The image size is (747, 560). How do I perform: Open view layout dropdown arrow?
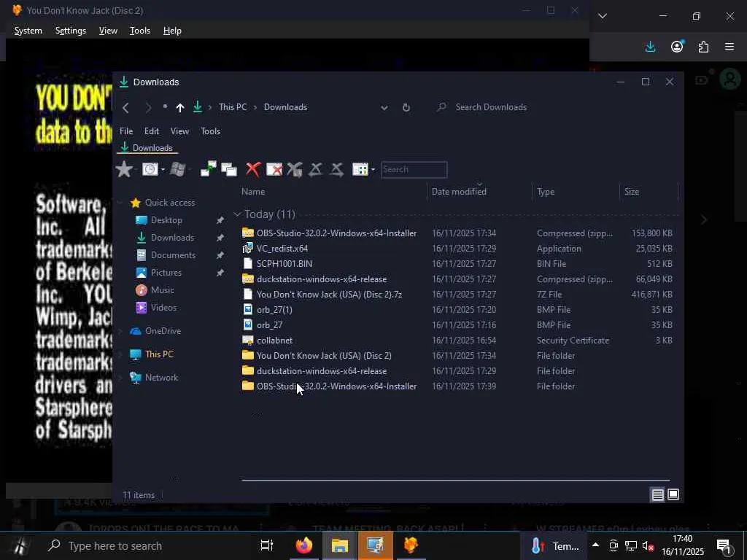(373, 169)
